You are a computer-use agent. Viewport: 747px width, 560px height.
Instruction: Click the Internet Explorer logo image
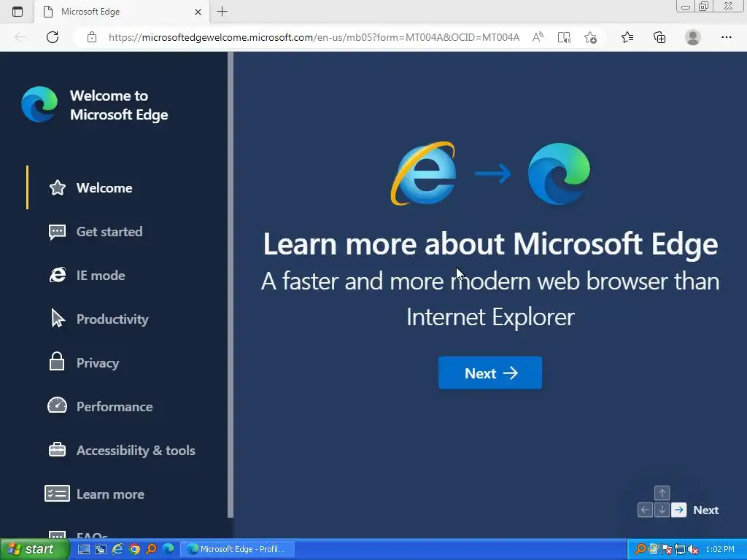click(424, 174)
